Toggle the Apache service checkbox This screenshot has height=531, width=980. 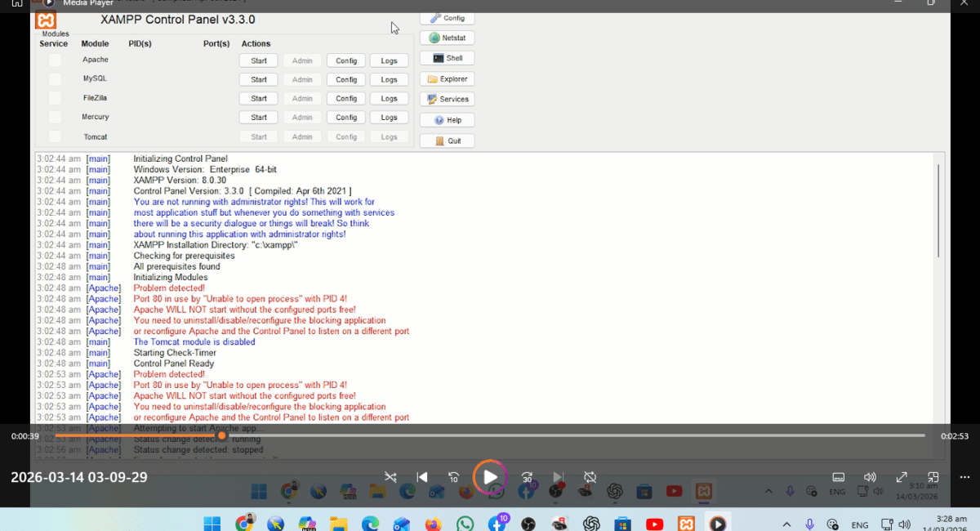(55, 60)
